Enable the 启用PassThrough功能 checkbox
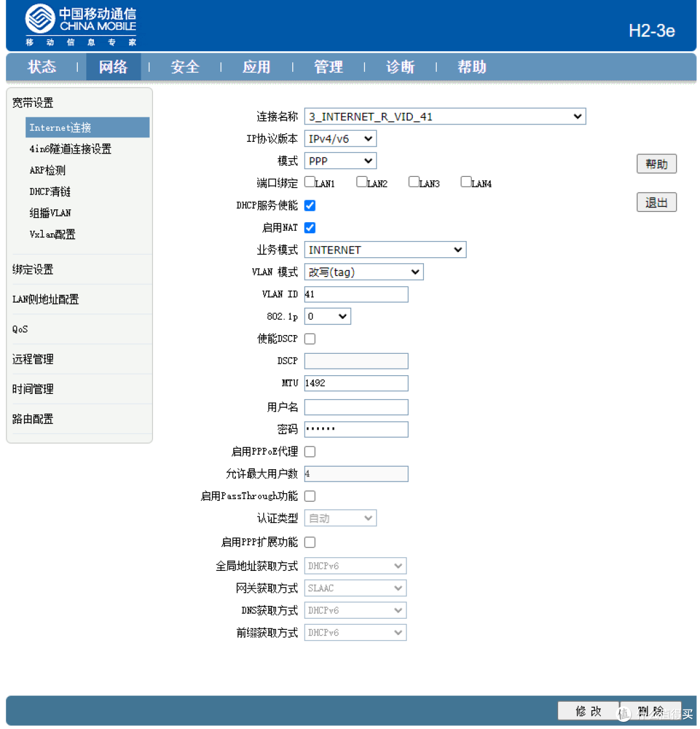The image size is (700, 729). coord(310,496)
